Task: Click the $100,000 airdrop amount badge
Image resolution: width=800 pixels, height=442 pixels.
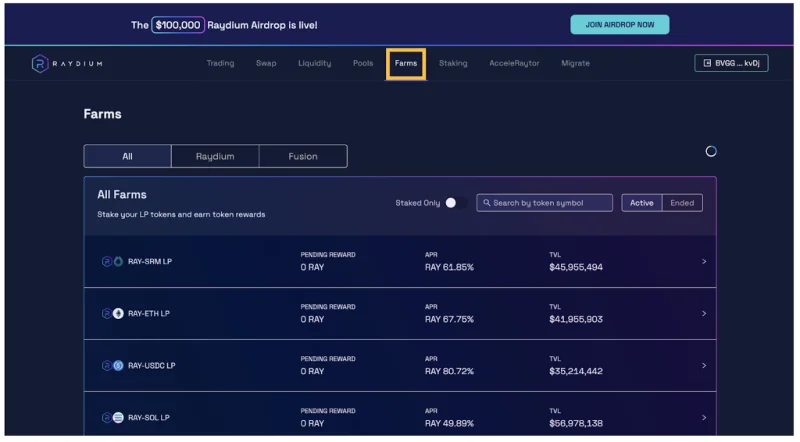Action: pos(178,25)
